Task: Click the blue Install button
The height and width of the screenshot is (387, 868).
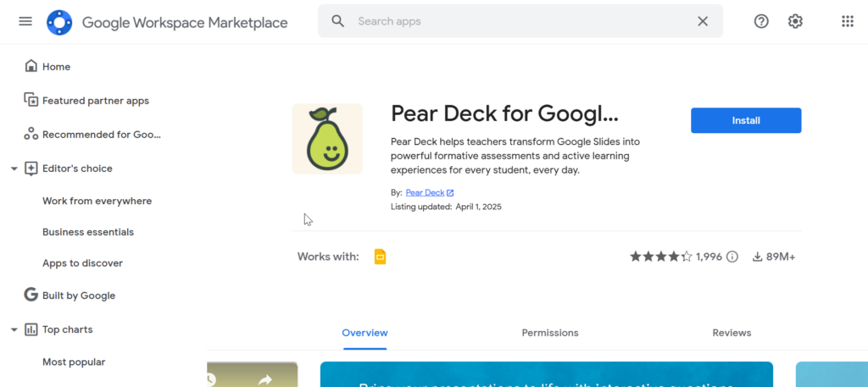Action: pyautogui.click(x=746, y=120)
